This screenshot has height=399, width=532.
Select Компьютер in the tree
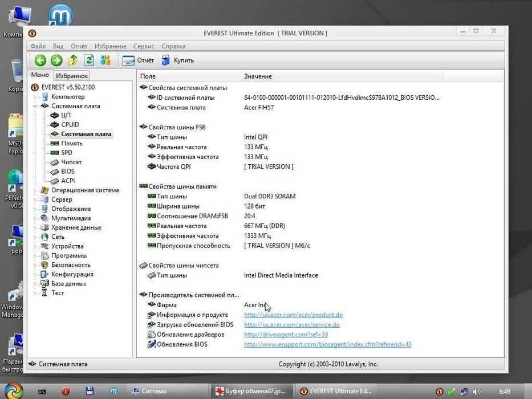tap(68, 97)
